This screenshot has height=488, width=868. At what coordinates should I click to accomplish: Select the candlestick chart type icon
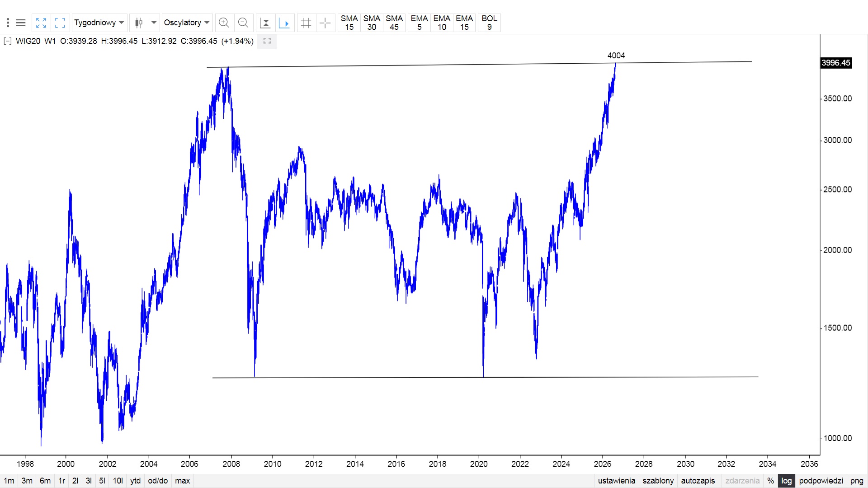click(x=139, y=23)
